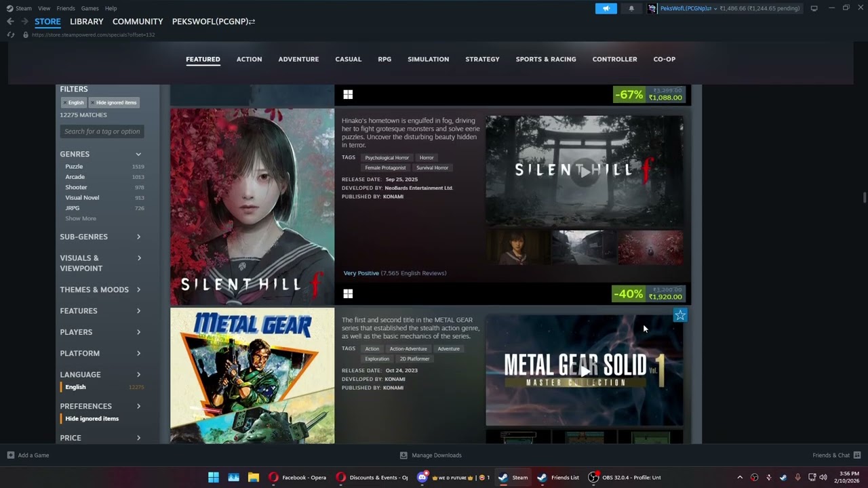The height and width of the screenshot is (488, 868).
Task: Select the ACTION category tab
Action: (249, 59)
